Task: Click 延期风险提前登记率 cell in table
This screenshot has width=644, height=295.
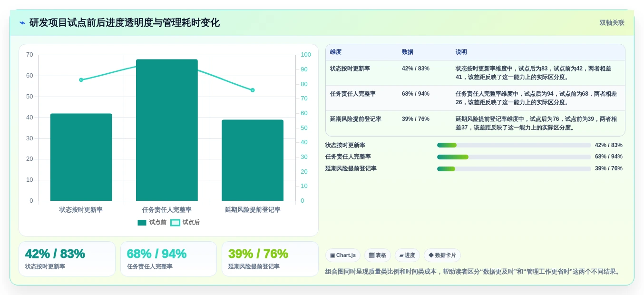Action: 356,119
